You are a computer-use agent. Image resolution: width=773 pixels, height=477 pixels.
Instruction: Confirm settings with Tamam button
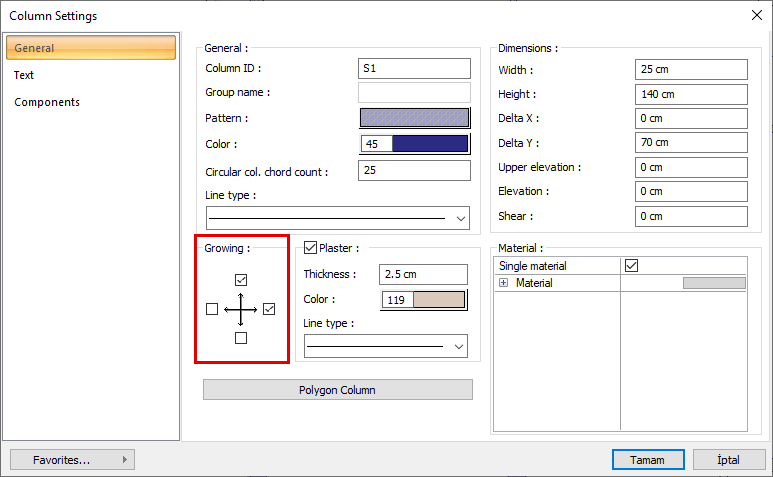pos(648,460)
